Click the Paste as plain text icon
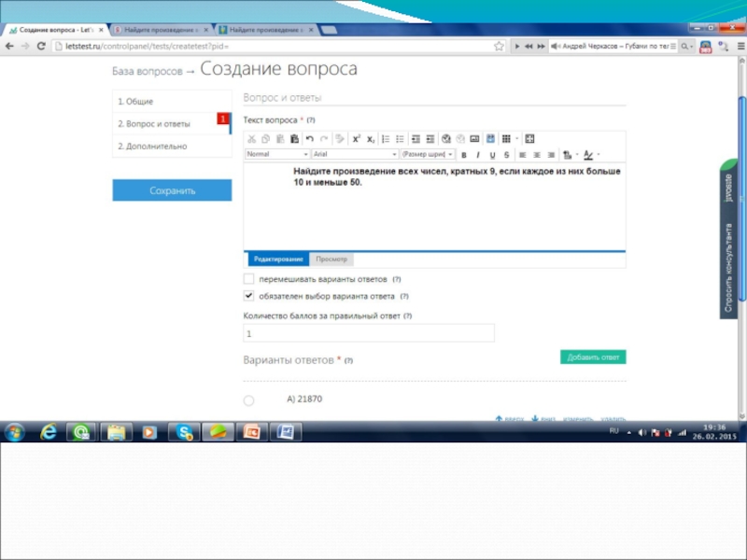Screen dimensions: 747x560 294,139
